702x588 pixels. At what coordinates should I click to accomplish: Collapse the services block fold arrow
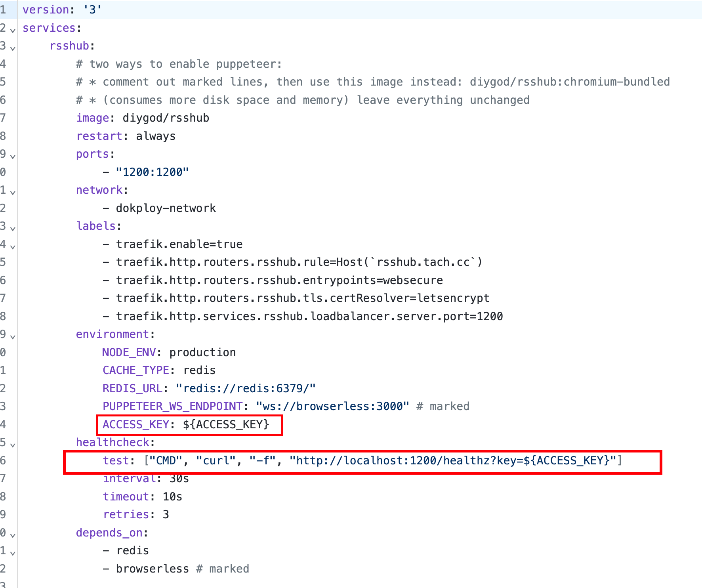click(13, 31)
